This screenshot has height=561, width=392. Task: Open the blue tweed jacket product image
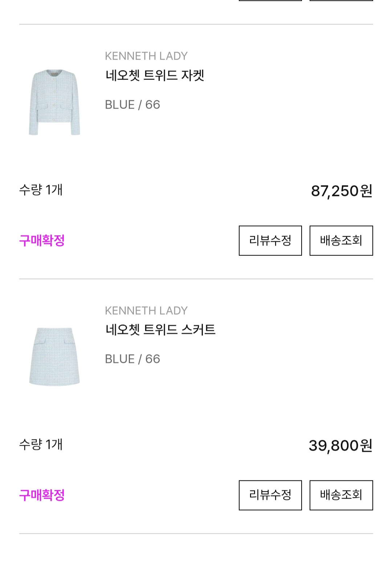[x=54, y=102]
